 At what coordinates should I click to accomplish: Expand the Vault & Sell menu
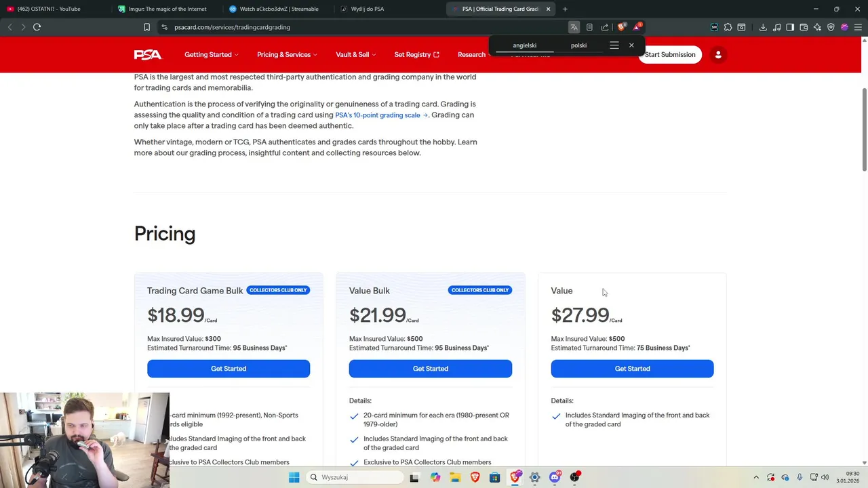click(356, 54)
